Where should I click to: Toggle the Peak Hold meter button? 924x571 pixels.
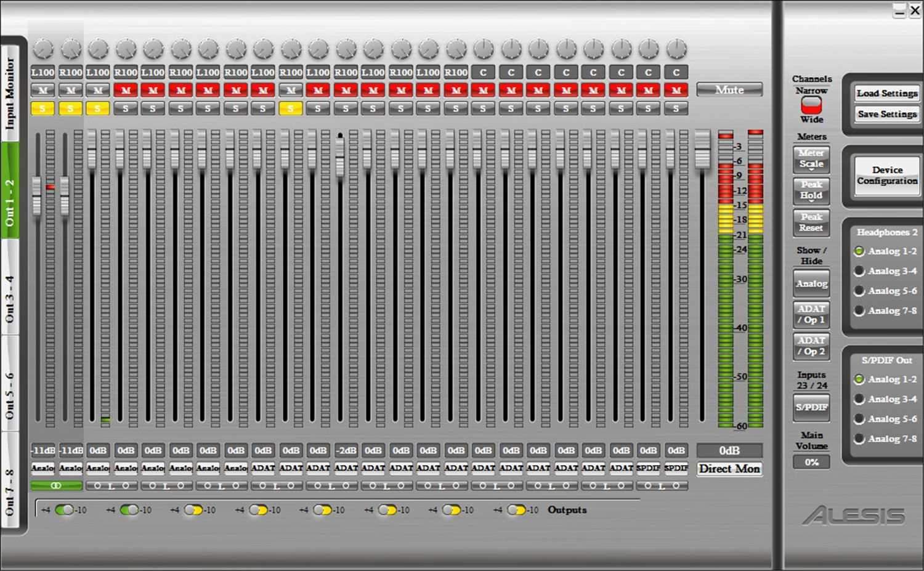click(811, 190)
